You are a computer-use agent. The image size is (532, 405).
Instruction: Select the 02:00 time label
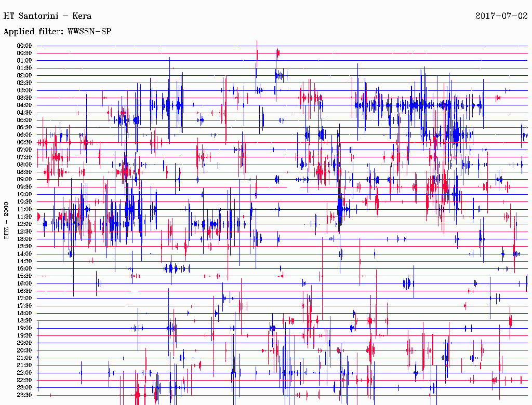coord(24,75)
